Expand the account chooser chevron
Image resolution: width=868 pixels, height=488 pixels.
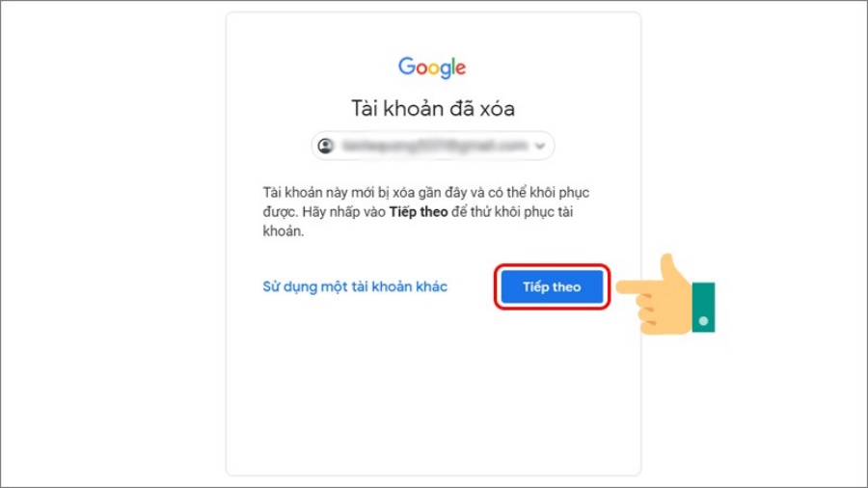click(540, 146)
